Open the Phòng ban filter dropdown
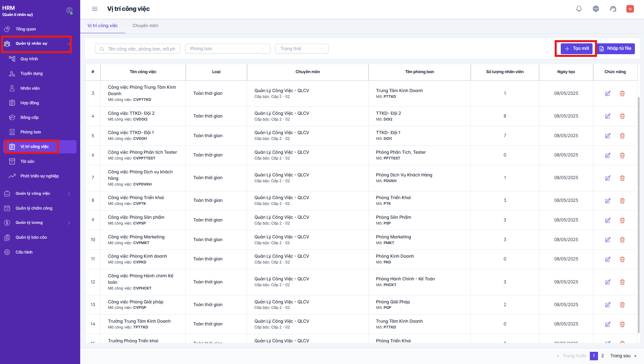The image size is (644, 364). tap(227, 49)
